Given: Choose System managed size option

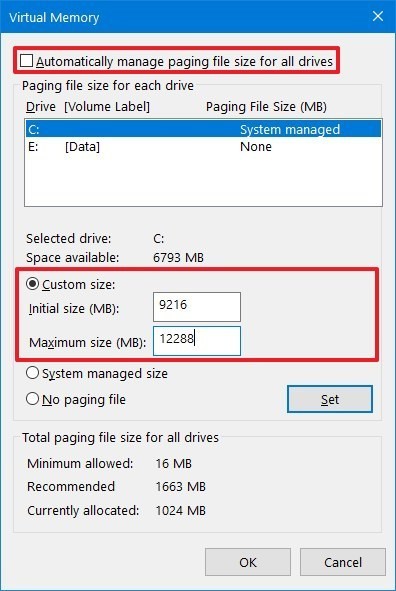Looking at the screenshot, I should coord(32,373).
